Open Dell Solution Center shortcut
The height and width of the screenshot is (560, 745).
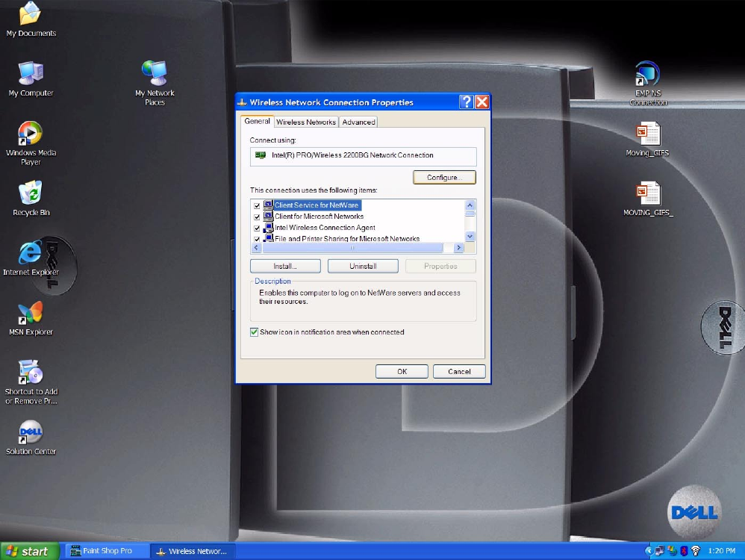click(31, 438)
